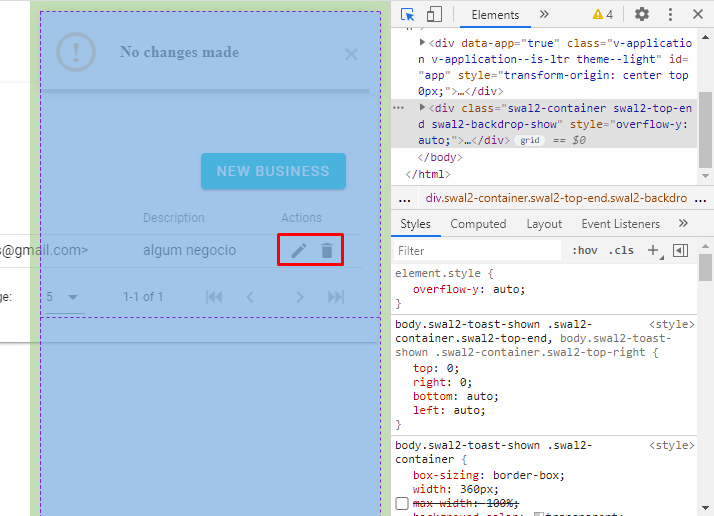The height and width of the screenshot is (516, 714).
Task: Click the Actions column header
Action: point(301,218)
